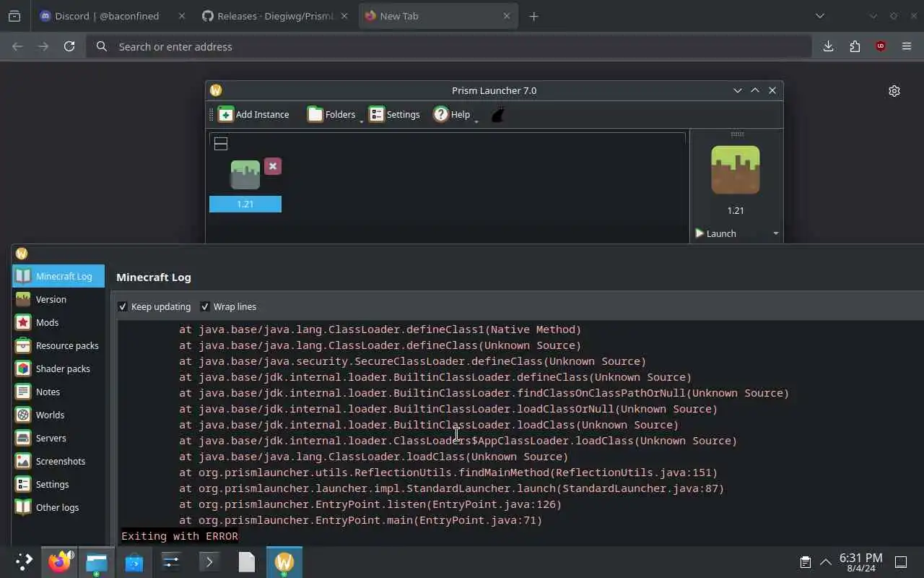The height and width of the screenshot is (578, 924).
Task: Select the highlighted 1.21 instance label
Action: click(245, 204)
